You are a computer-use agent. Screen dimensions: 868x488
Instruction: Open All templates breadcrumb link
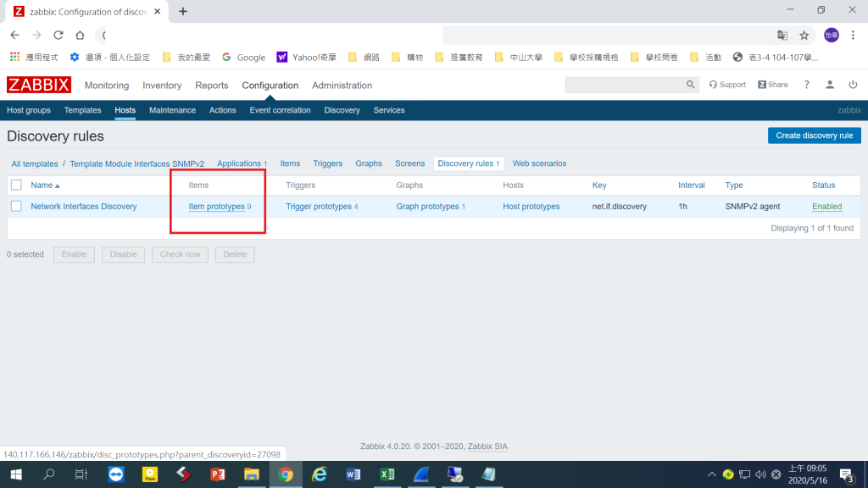point(34,164)
